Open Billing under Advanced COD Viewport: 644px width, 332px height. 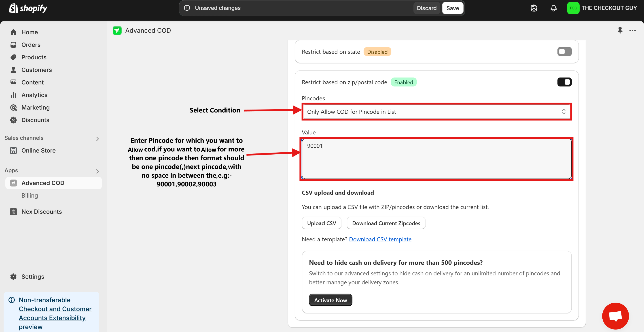click(30, 195)
